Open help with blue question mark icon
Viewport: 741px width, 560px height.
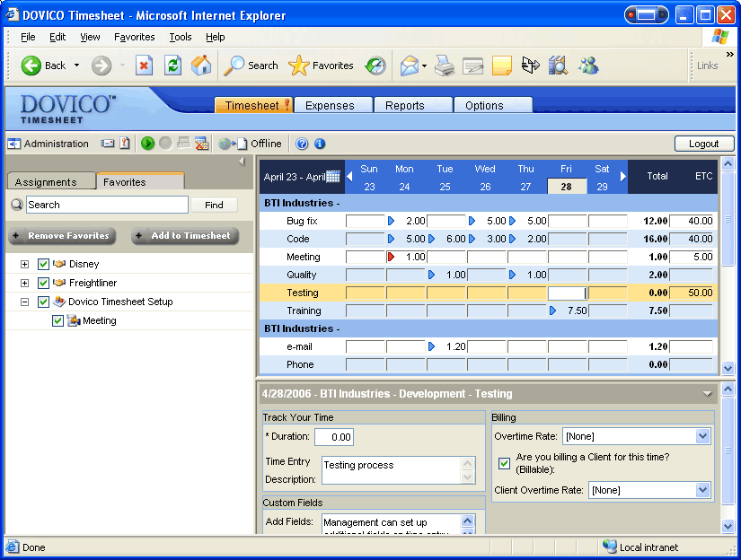click(x=302, y=144)
